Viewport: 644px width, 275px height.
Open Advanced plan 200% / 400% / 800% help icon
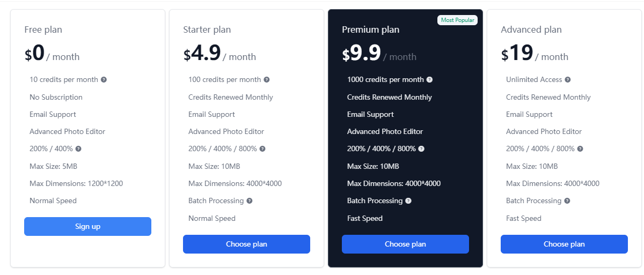580,148
